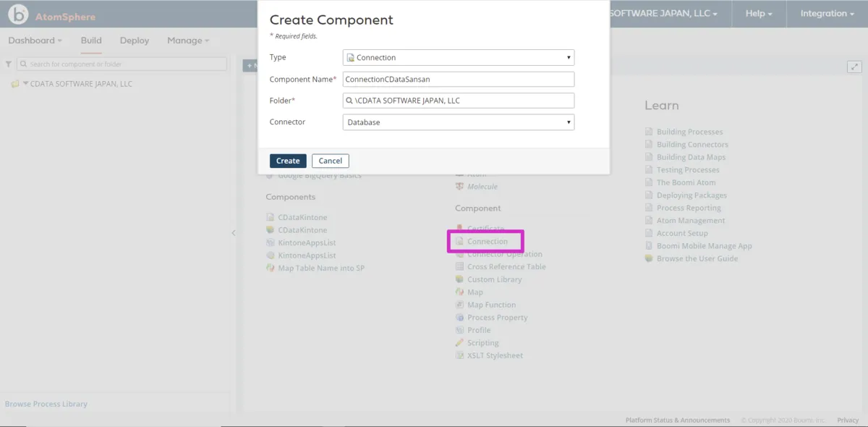The image size is (868, 427).
Task: Click the Process Property icon
Action: pyautogui.click(x=459, y=318)
